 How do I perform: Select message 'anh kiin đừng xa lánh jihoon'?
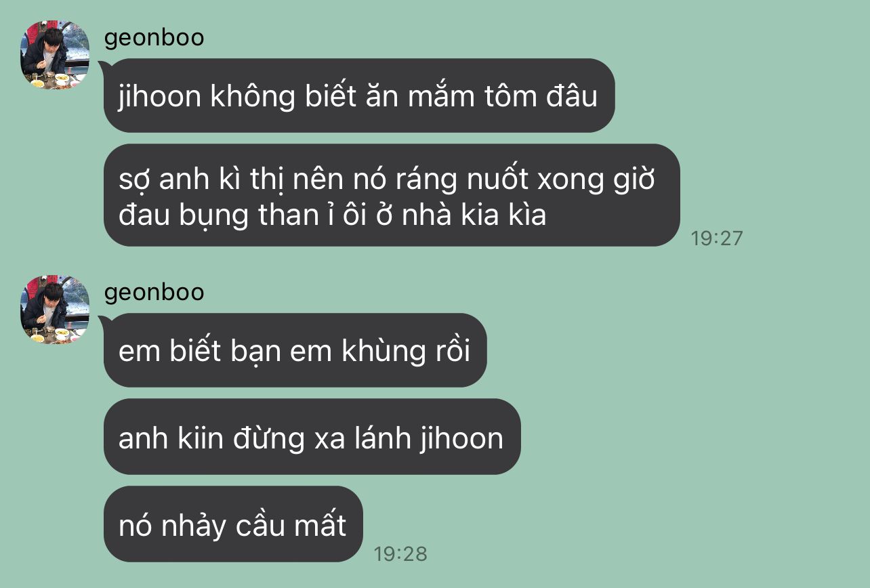click(x=312, y=437)
